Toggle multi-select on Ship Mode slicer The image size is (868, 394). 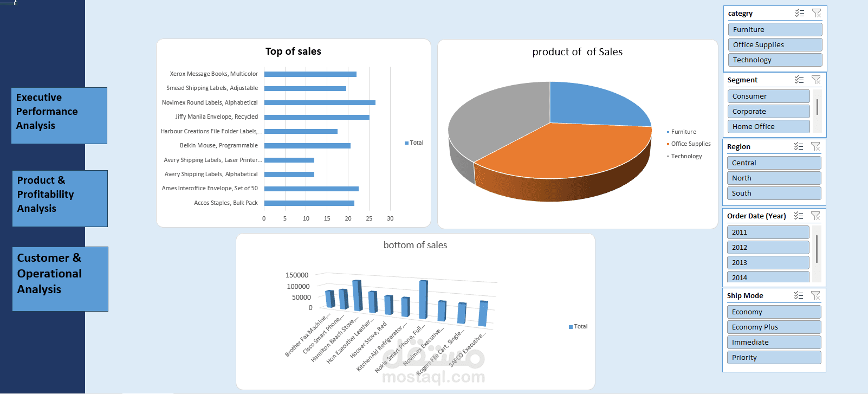[x=798, y=295]
